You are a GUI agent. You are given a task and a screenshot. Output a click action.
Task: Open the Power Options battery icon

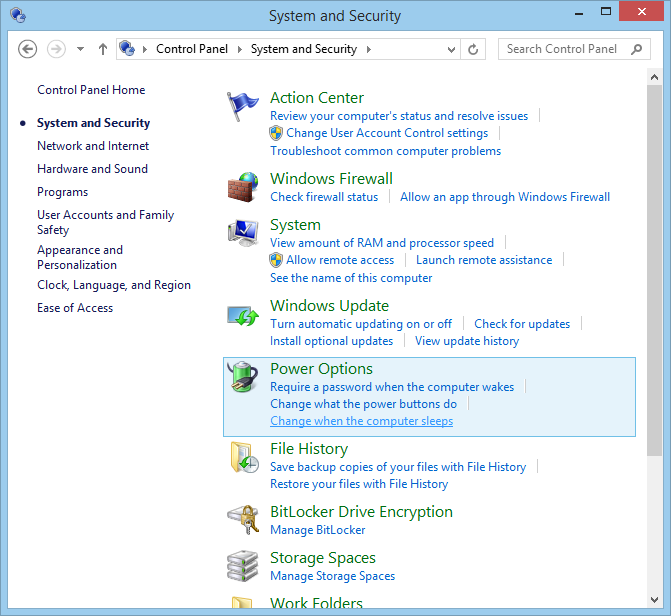pyautogui.click(x=243, y=376)
